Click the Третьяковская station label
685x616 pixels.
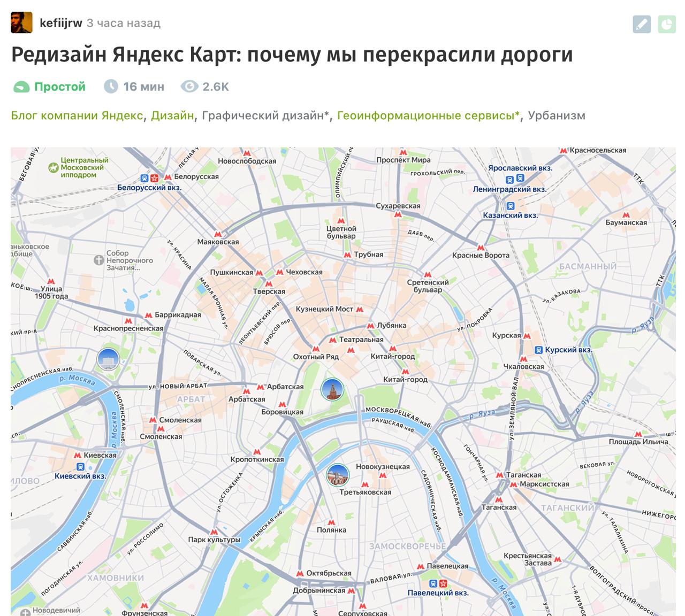(366, 492)
